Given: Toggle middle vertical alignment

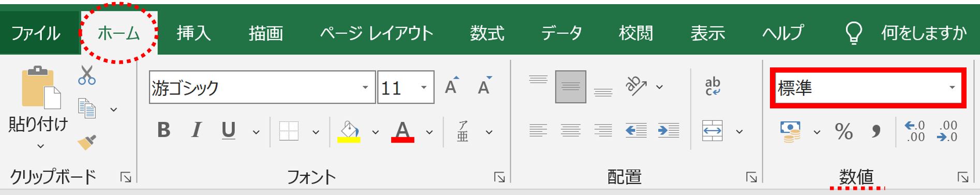Looking at the screenshot, I should (571, 87).
